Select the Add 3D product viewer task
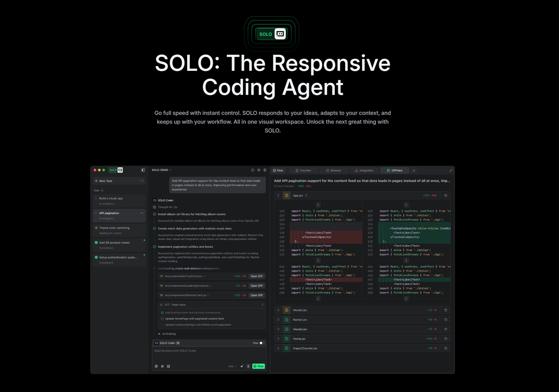Image resolution: width=559 pixels, height=392 pixels. (119, 245)
